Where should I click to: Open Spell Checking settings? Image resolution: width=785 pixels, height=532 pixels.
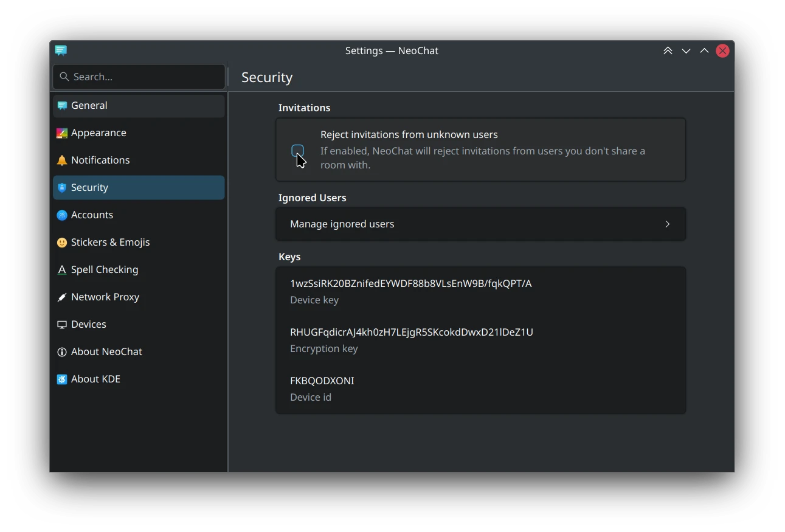pos(139,270)
